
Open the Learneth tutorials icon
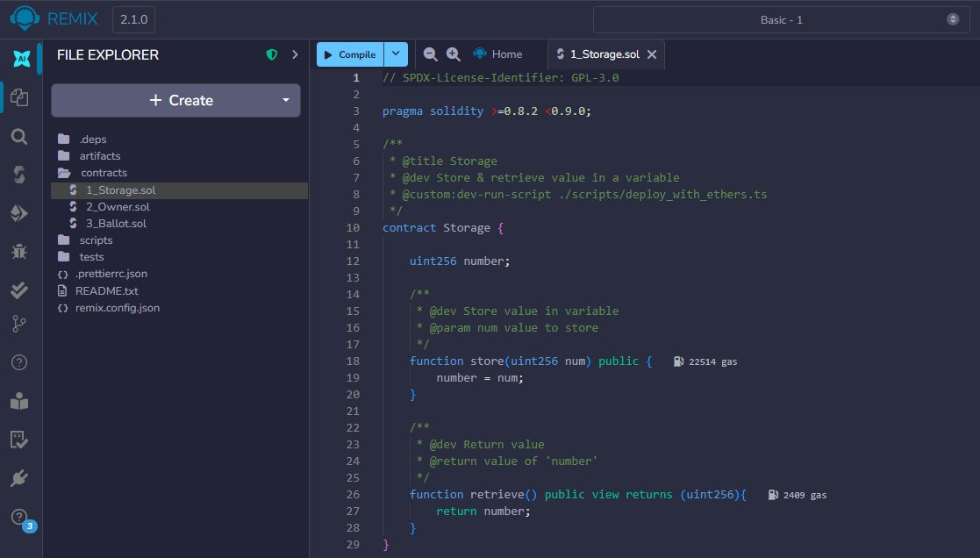pos(19,401)
